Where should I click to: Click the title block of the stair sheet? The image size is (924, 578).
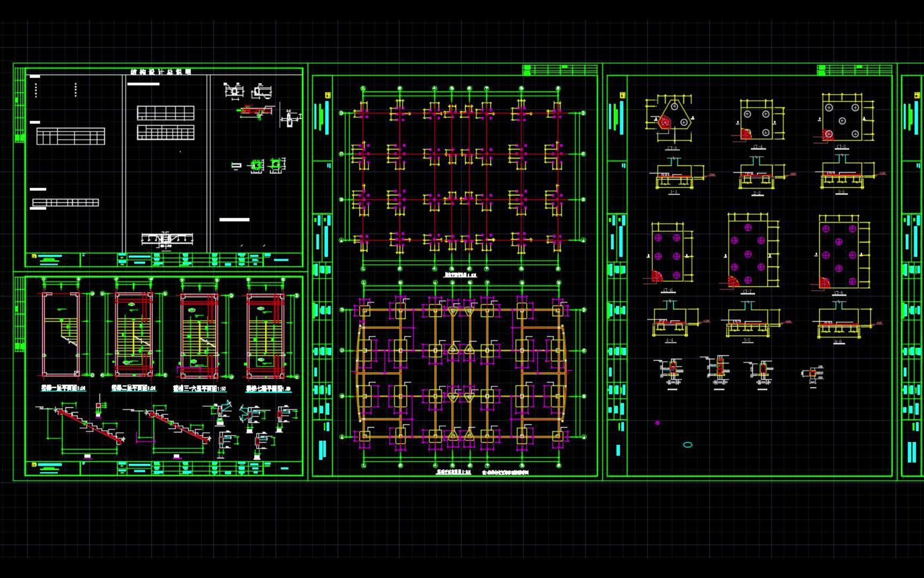click(164, 468)
